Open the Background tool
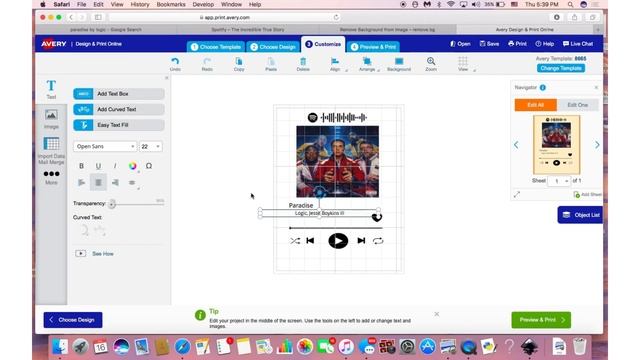 (399, 64)
